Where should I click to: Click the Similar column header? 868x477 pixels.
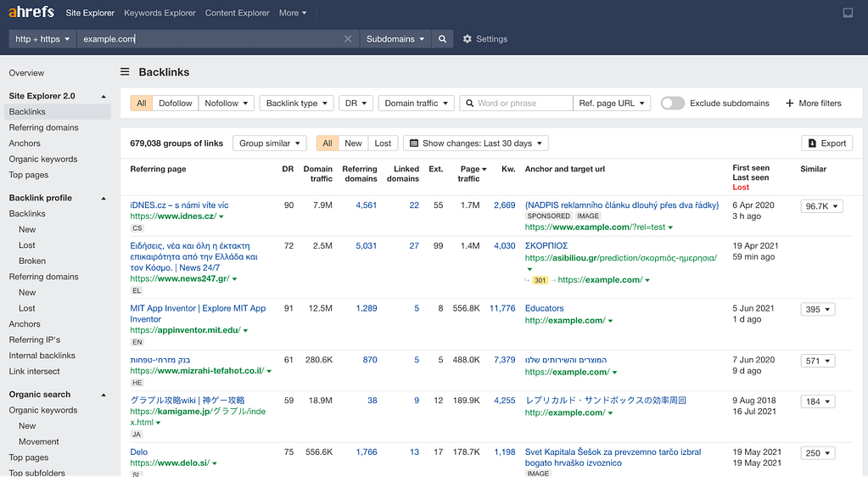(813, 169)
